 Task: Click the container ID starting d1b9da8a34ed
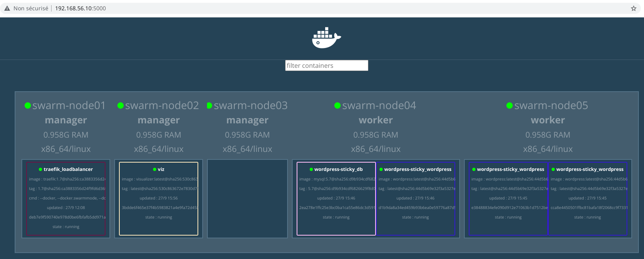coord(417,208)
